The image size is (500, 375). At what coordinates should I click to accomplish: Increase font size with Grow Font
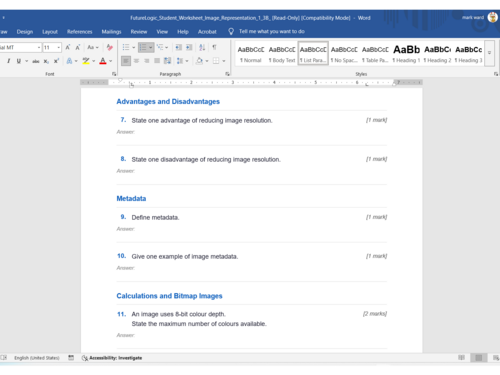[x=68, y=47]
